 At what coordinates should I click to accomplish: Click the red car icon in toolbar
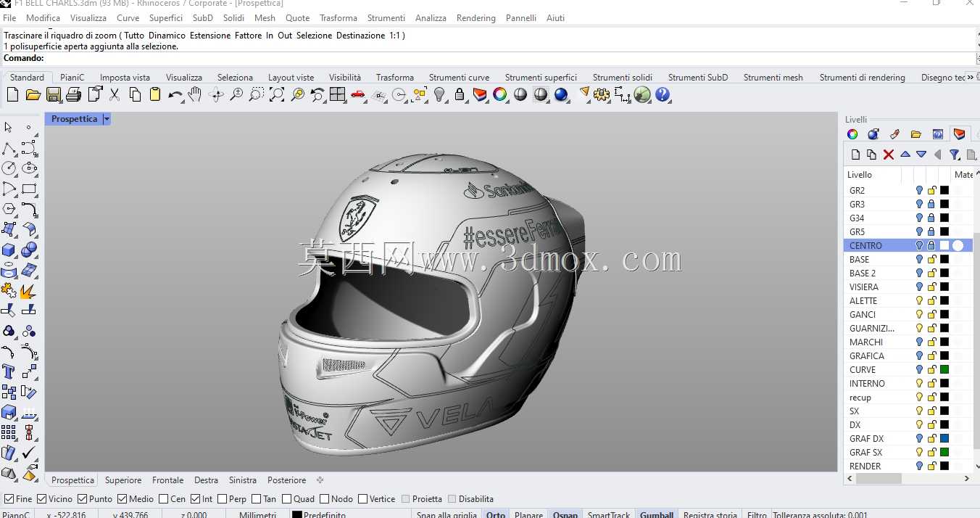(357, 94)
